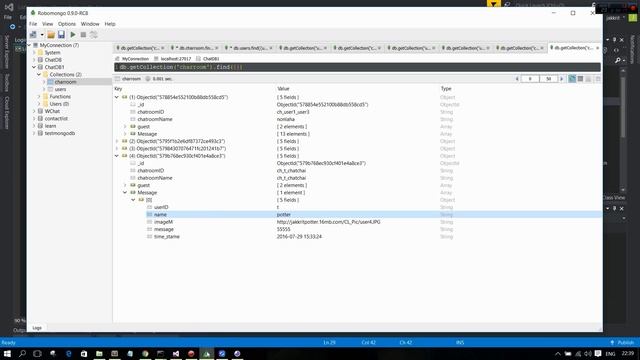The height and width of the screenshot is (360, 640).
Task: Click the rightmost output window icon
Action: click(598, 79)
